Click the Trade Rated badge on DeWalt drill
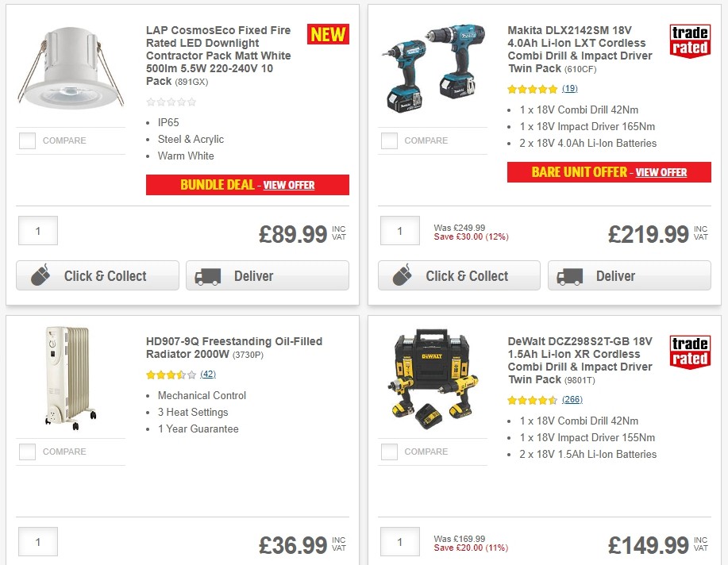The height and width of the screenshot is (565, 728). (x=690, y=352)
